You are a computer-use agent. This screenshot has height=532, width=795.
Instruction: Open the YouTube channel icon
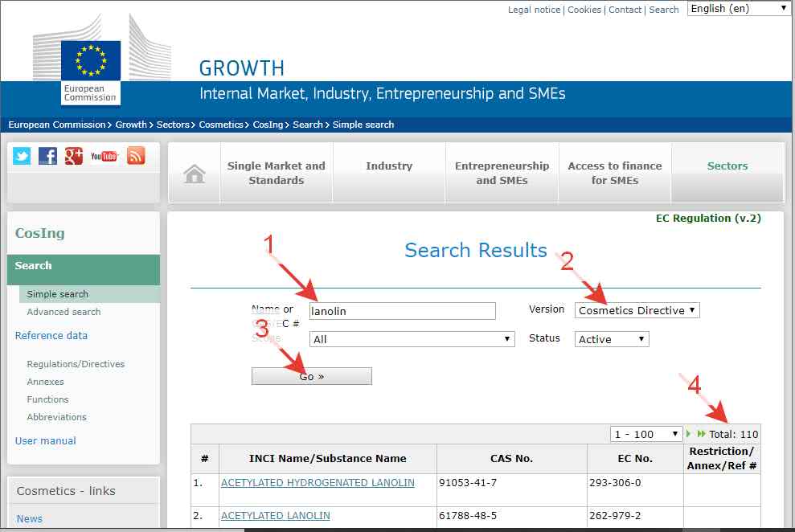point(104,156)
